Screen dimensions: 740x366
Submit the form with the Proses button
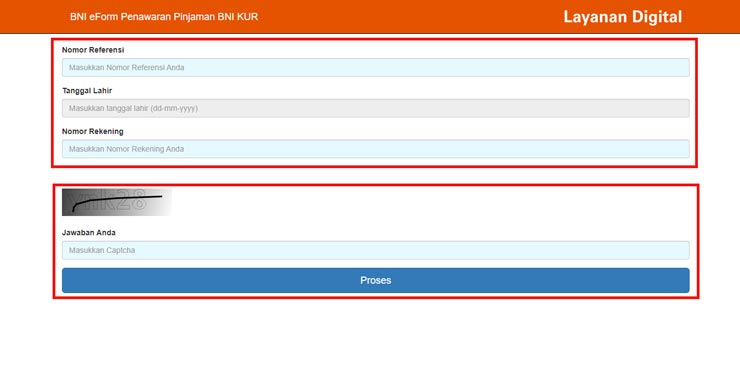pyautogui.click(x=375, y=280)
